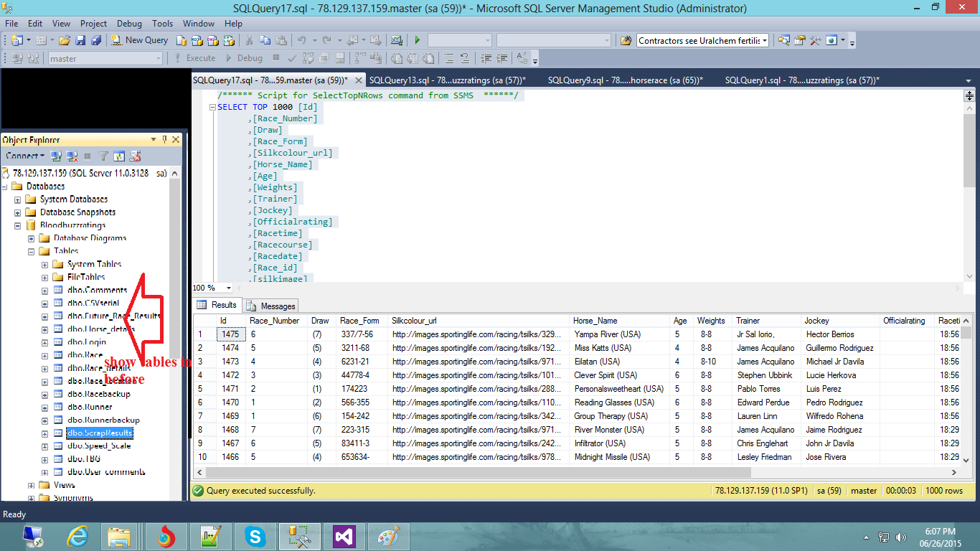The image size is (980, 551).
Task: Open Skype from the taskbar
Action: (255, 536)
